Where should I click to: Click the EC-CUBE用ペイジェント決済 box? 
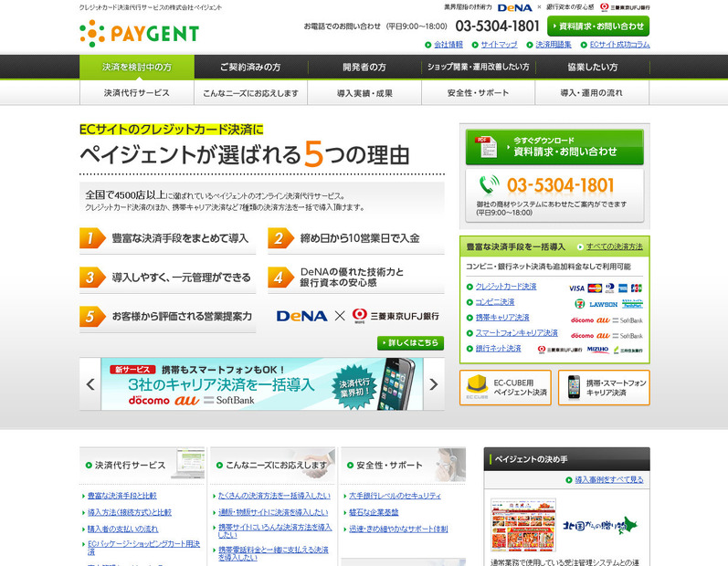coord(505,387)
